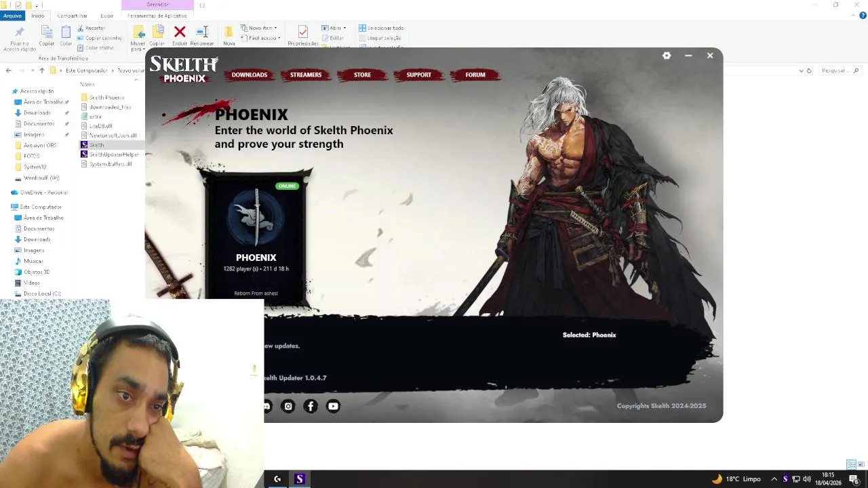
Task: Click the ONLINE status badge
Action: pyautogui.click(x=288, y=186)
